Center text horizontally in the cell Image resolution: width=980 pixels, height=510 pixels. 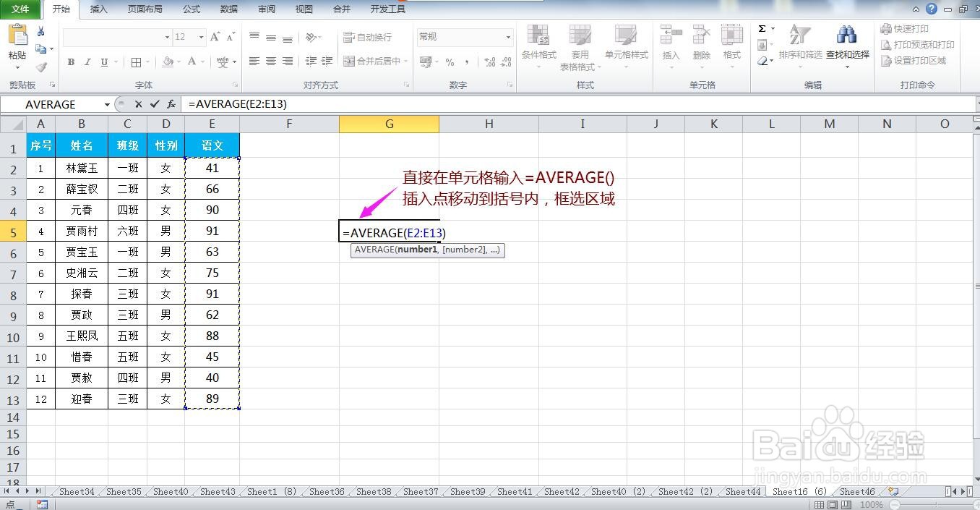tap(271, 61)
